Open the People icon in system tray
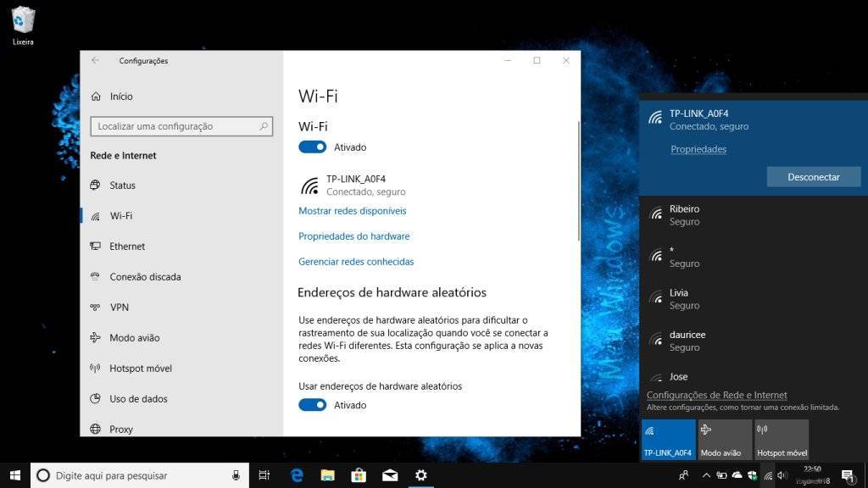This screenshot has height=488, width=868. (x=684, y=475)
